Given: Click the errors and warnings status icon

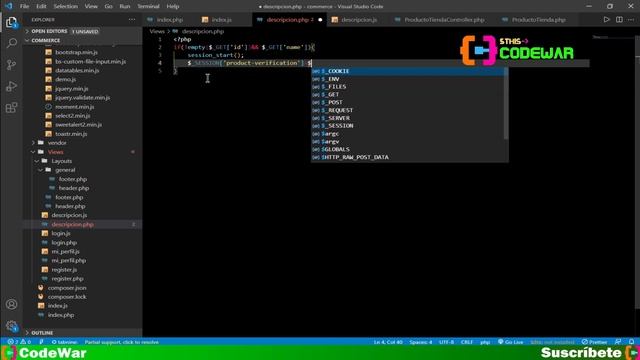Looking at the screenshot, I should point(19,342).
